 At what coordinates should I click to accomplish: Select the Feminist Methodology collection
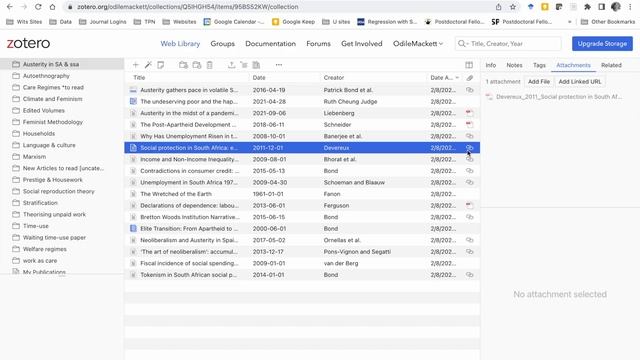pyautogui.click(x=53, y=122)
